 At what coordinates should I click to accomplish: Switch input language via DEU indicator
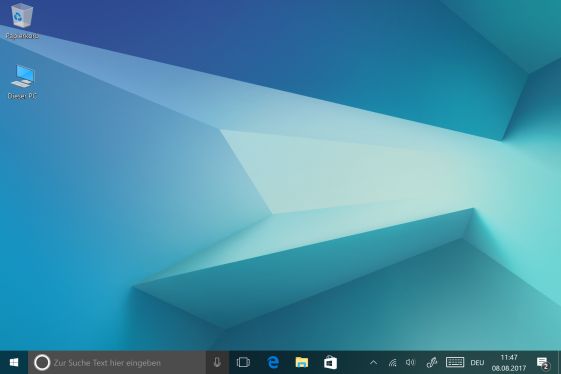click(477, 363)
